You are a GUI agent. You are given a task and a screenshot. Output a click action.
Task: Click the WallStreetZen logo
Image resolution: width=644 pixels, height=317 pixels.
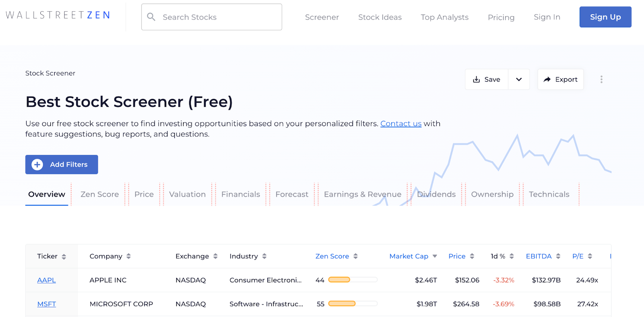pos(58,15)
